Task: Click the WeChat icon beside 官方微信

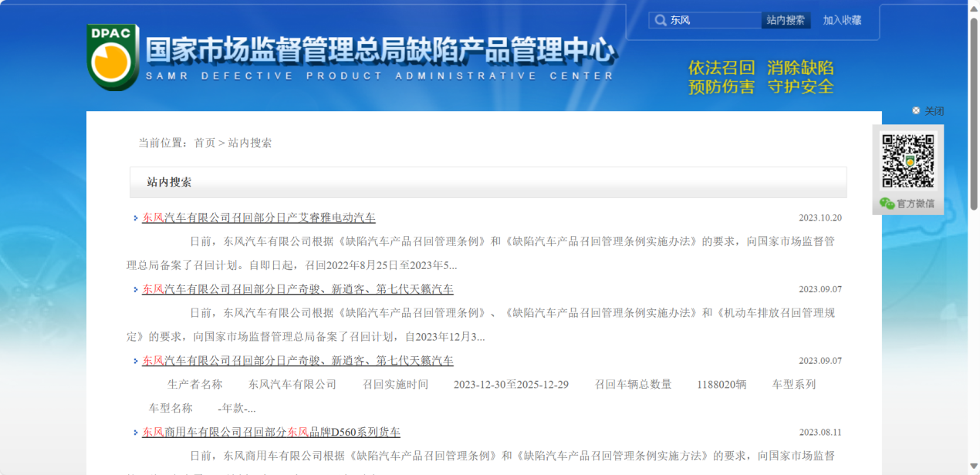Action: [887, 204]
